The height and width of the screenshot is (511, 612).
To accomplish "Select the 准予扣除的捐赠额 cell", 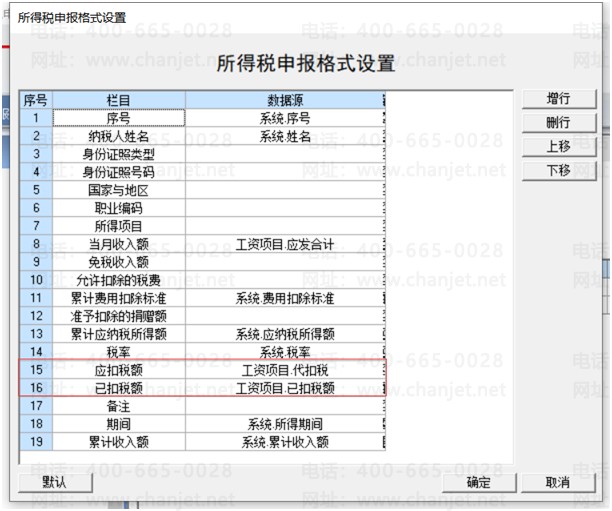I will [119, 316].
